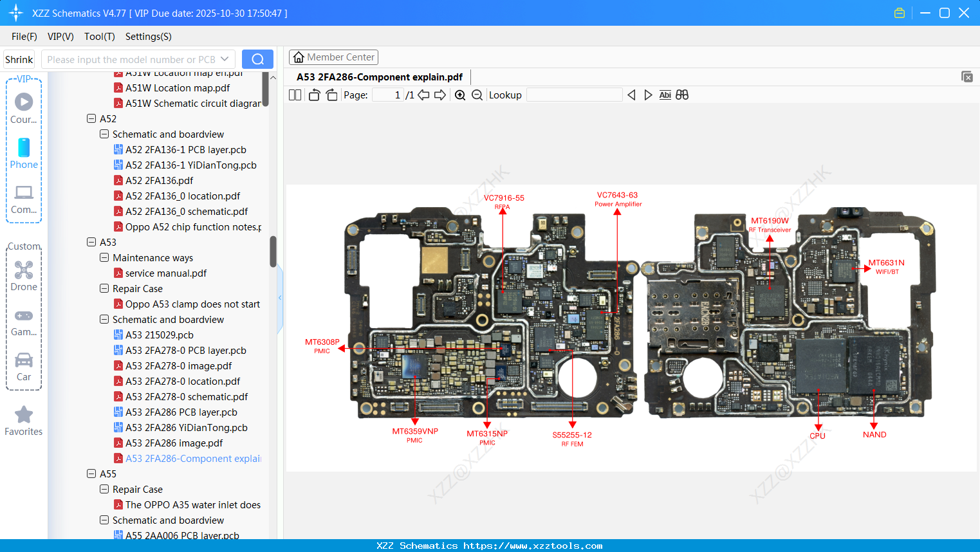Collapse A55 Repair Case folder
The height and width of the screenshot is (552, 980).
[x=104, y=490]
